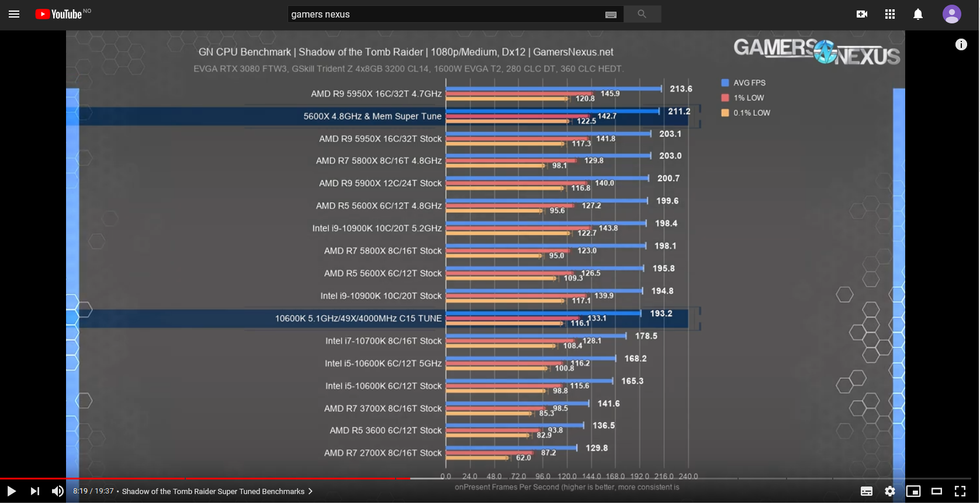This screenshot has width=980, height=504.
Task: Open the player settings gear
Action: tap(890, 491)
